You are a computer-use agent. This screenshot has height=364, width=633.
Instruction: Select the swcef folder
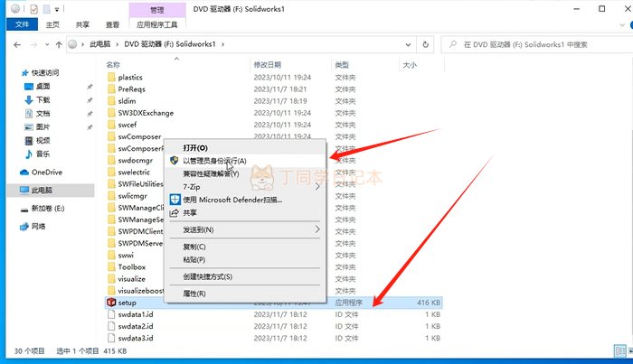(128, 125)
